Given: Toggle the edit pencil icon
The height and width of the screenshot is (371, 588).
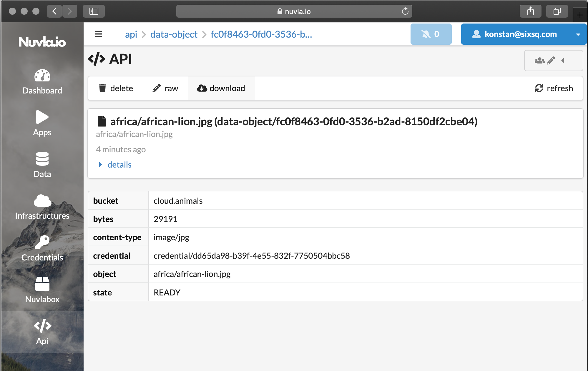Looking at the screenshot, I should pos(551,60).
